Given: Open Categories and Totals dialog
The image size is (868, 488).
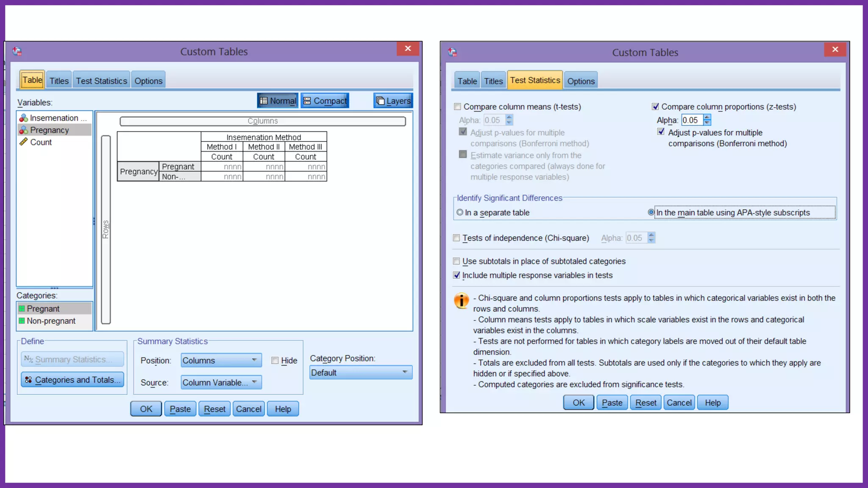Looking at the screenshot, I should click(72, 380).
